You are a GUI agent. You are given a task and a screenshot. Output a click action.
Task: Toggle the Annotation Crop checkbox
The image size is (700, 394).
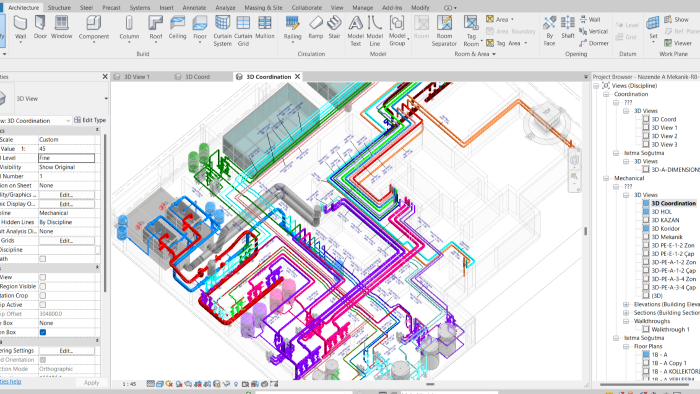pyautogui.click(x=43, y=295)
